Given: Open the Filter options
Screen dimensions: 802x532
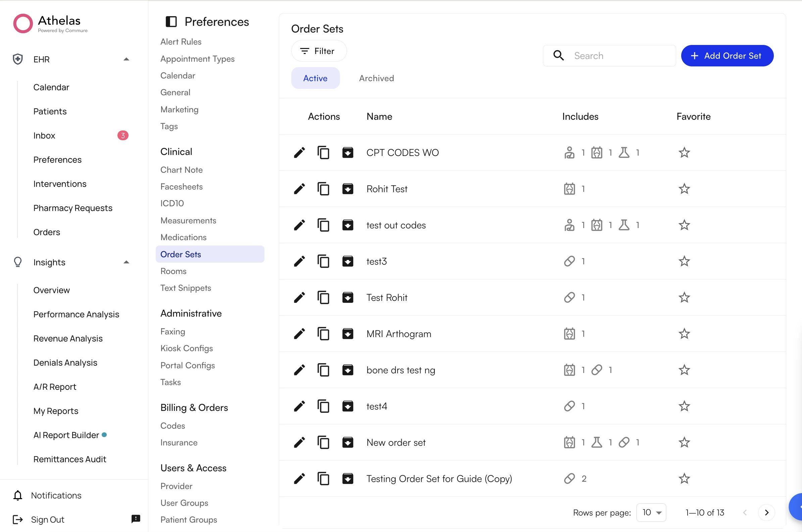Looking at the screenshot, I should tap(318, 51).
